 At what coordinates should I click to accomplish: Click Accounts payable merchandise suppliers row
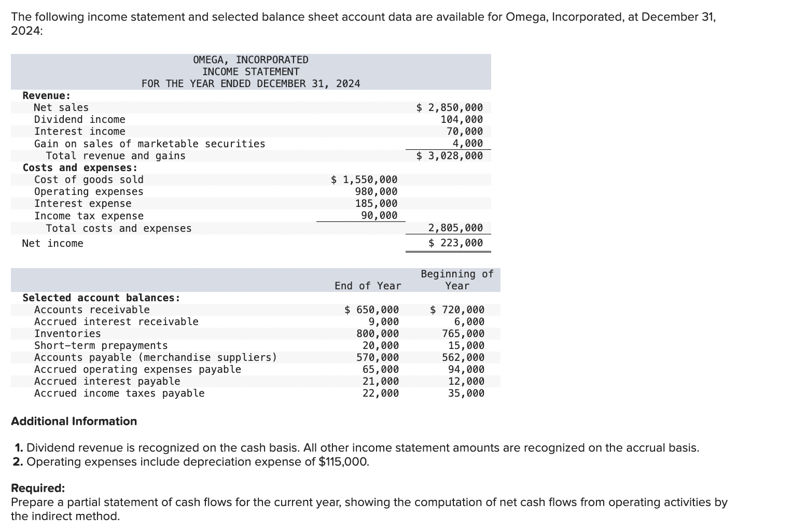coord(156,357)
